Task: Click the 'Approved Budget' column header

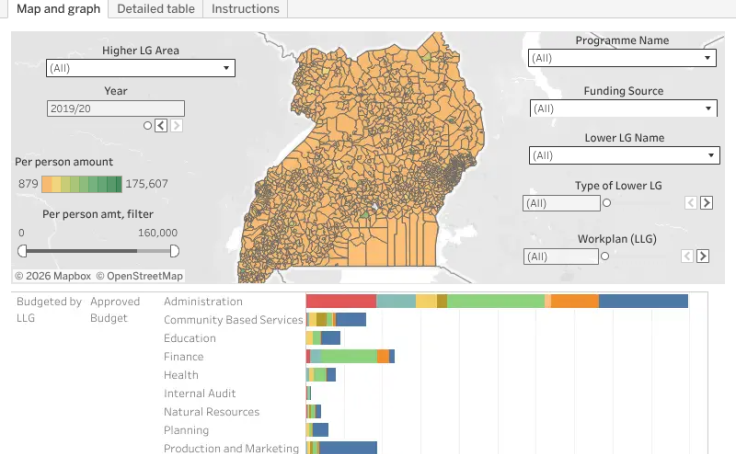Action: tap(115, 309)
